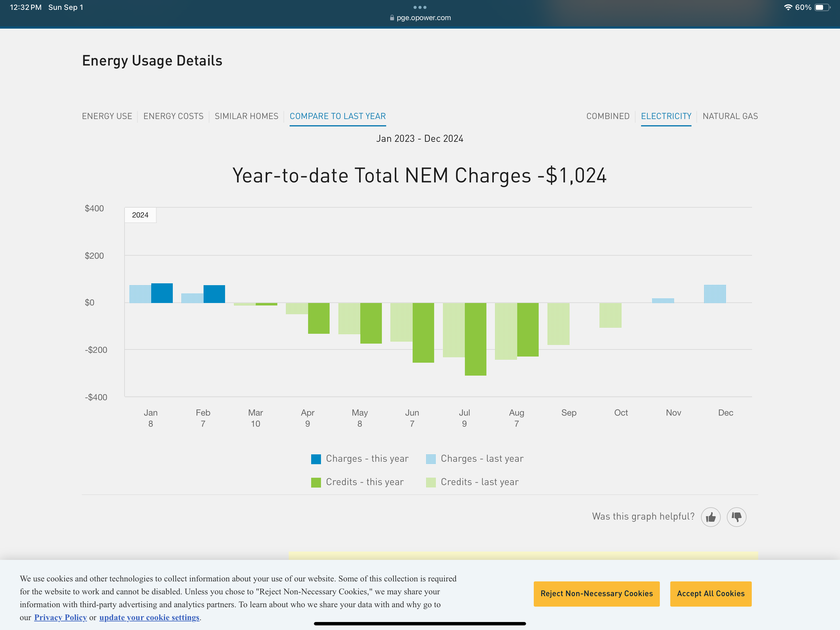Click the Nov last-year charges bar
Image resolution: width=840 pixels, height=630 pixels.
click(663, 301)
